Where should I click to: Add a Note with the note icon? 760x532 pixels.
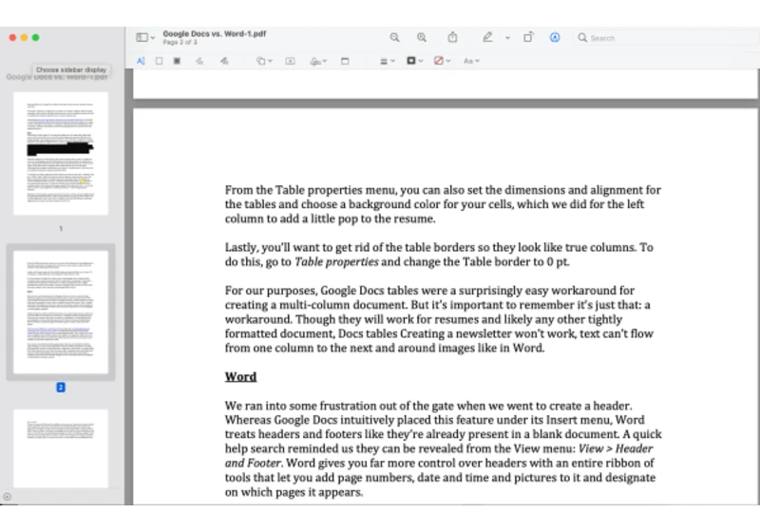pyautogui.click(x=345, y=61)
